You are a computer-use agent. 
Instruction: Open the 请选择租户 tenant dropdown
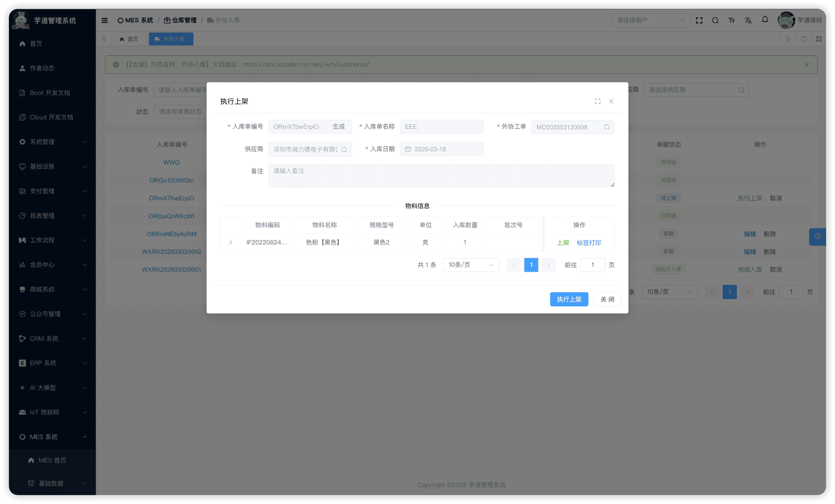click(650, 20)
